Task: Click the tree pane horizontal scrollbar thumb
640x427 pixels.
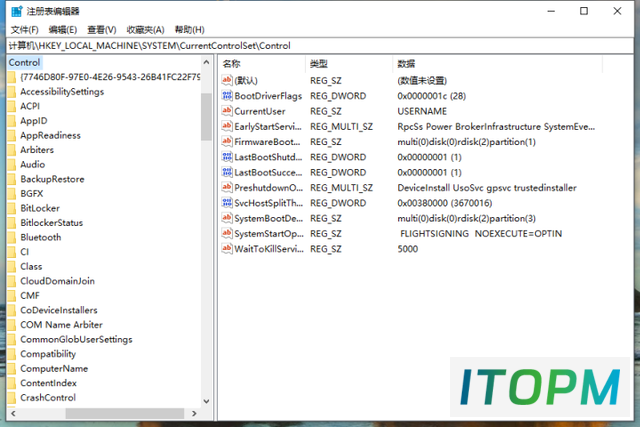Action: click(124, 414)
